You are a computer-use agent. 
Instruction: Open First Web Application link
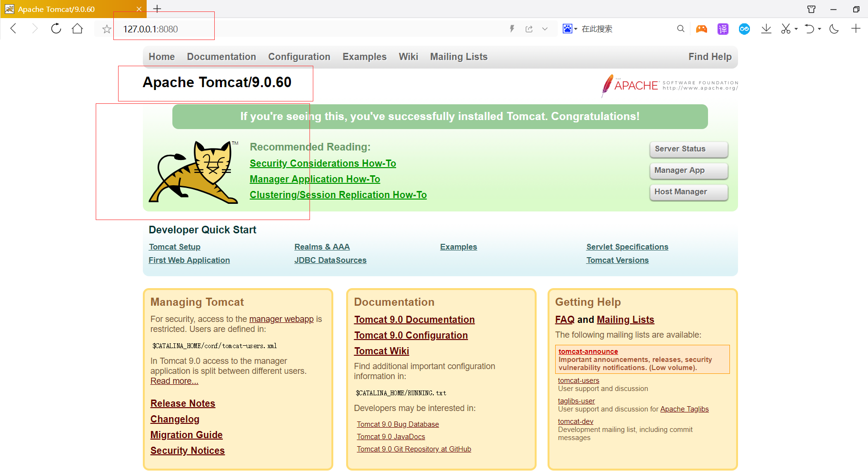tap(189, 260)
